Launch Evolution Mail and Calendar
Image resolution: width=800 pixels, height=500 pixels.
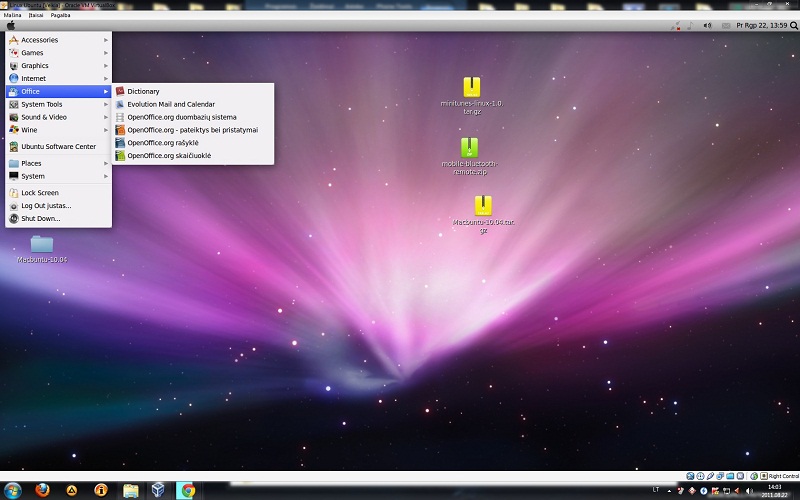pyautogui.click(x=170, y=104)
